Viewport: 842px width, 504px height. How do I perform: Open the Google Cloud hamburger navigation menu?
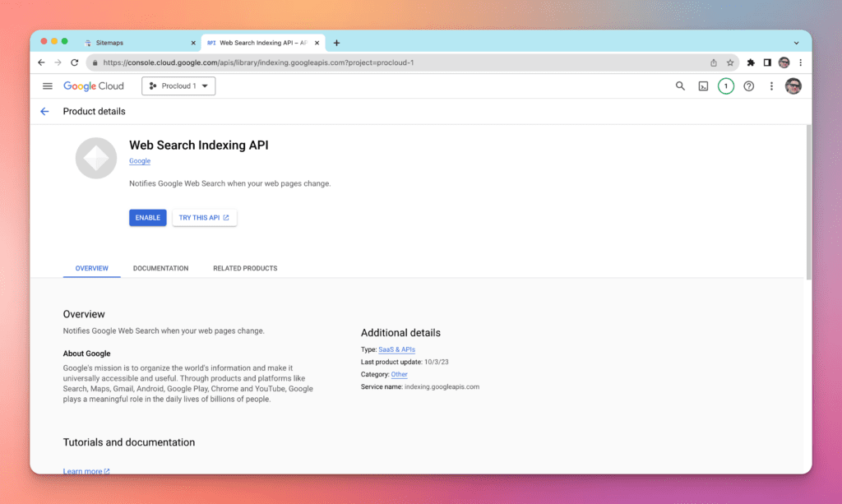[x=48, y=86]
